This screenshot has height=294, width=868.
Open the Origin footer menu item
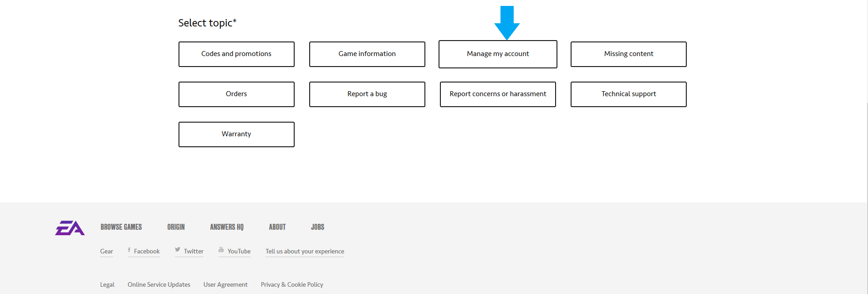176,227
